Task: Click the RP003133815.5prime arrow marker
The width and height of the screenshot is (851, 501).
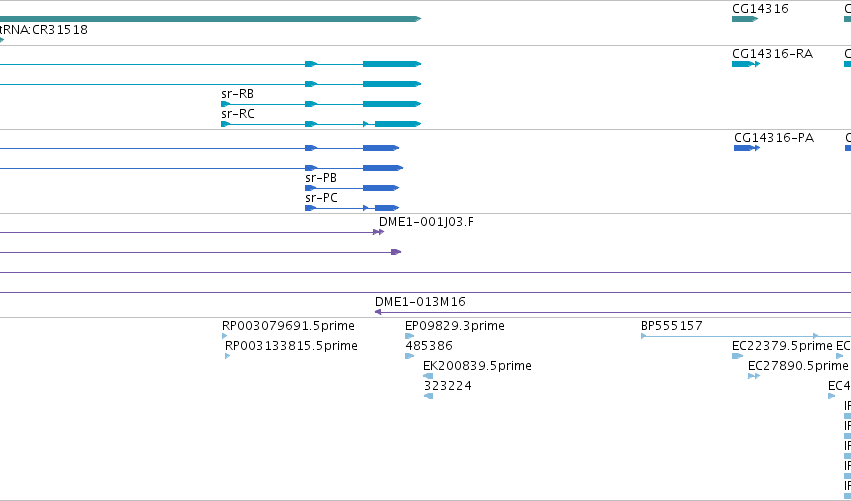Action: coord(227,356)
